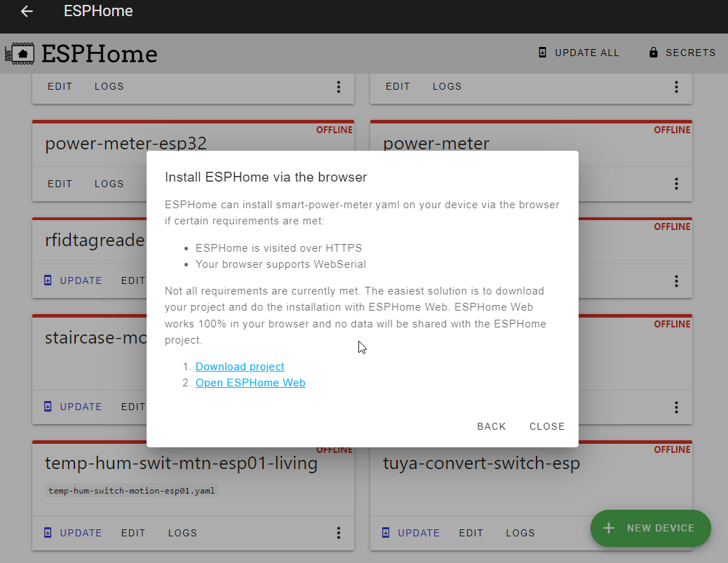
Task: Click BACK in the install dialog
Action: 491,426
